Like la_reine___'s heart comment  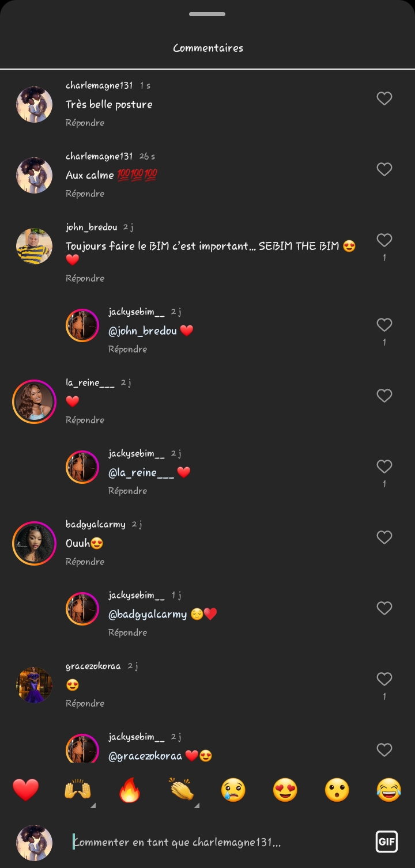coord(384,396)
